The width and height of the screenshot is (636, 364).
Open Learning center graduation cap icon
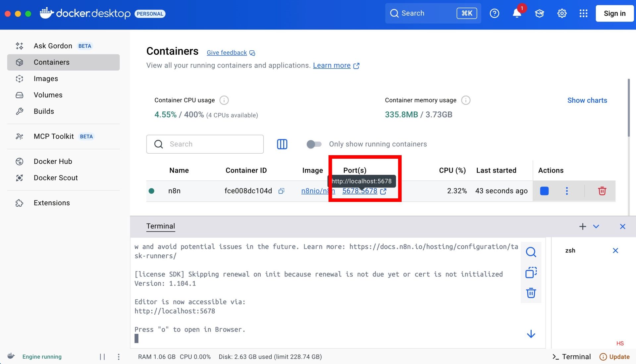point(539,13)
